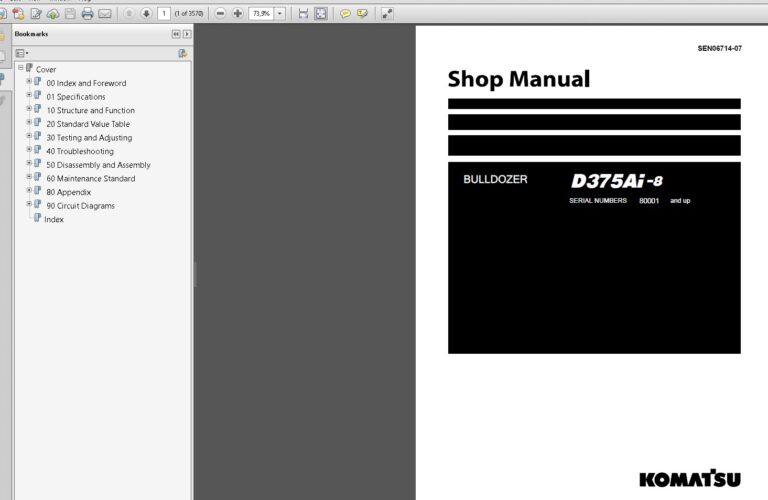Click the Read Mode expand icon
Screen dimensions: 768x500
387,14
